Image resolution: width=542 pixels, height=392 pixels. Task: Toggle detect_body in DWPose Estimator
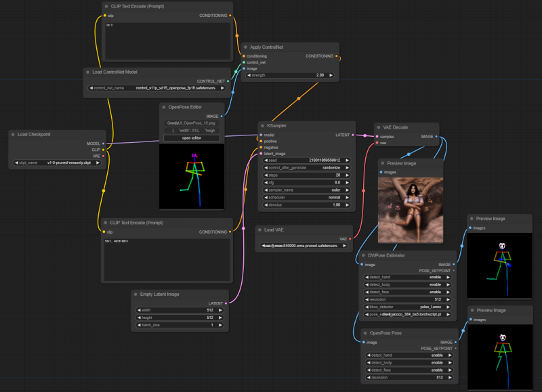pyautogui.click(x=408, y=284)
